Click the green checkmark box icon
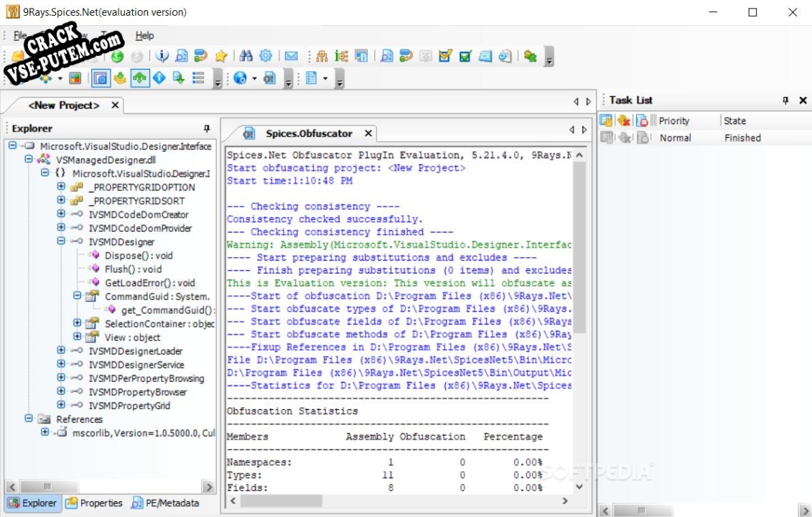 pyautogui.click(x=465, y=56)
